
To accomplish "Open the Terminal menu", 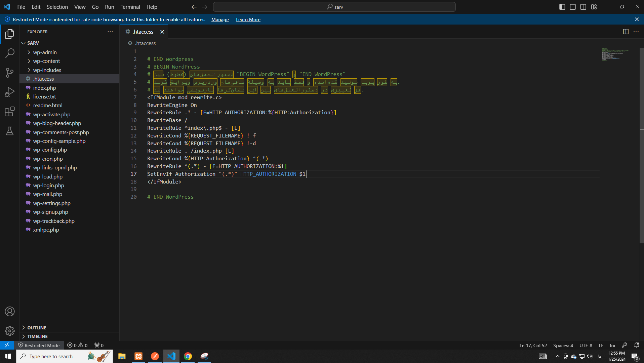I will pyautogui.click(x=130, y=7).
